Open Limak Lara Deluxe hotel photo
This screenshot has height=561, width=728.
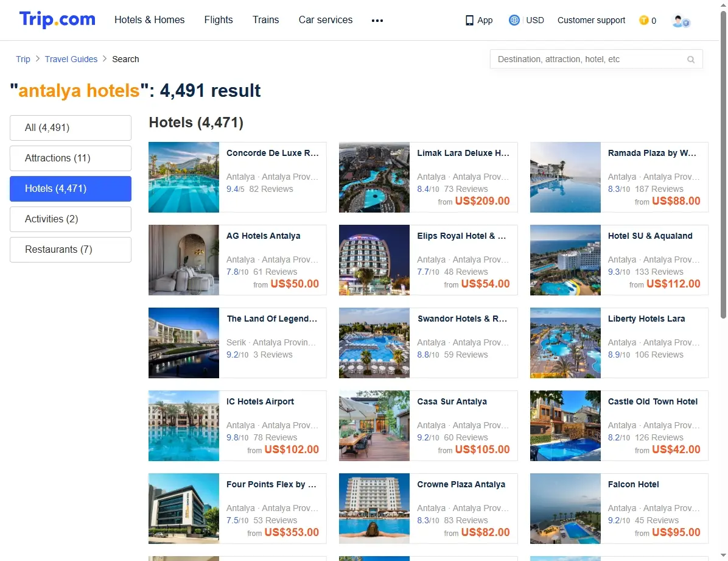point(374,177)
